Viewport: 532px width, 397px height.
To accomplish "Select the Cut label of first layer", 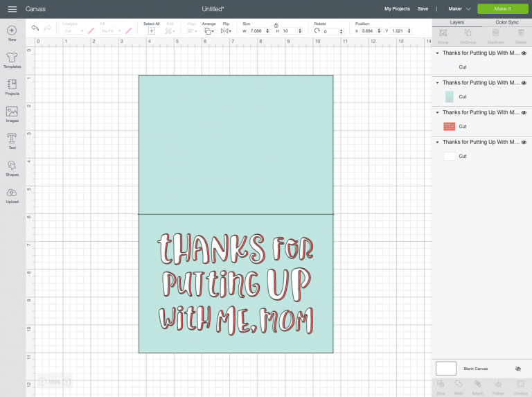I will (463, 67).
